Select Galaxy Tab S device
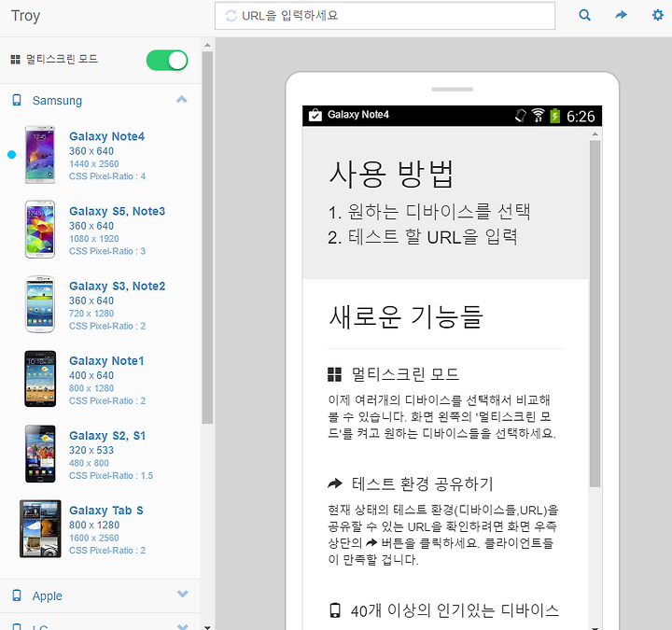672x630 pixels. (x=100, y=529)
